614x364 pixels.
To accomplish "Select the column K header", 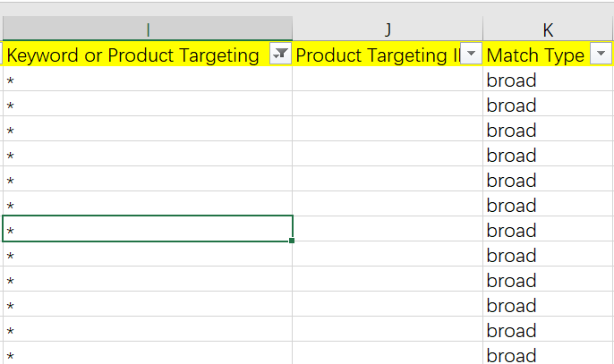I will click(548, 30).
